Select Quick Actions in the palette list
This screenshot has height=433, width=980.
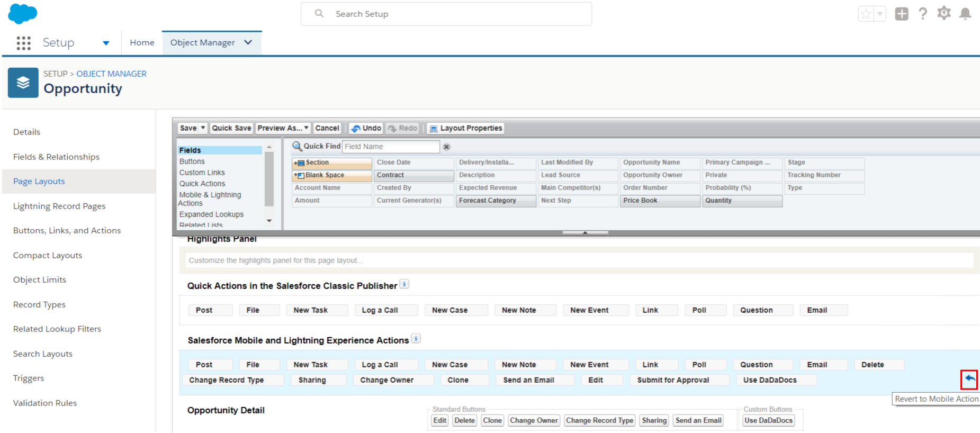click(x=202, y=184)
